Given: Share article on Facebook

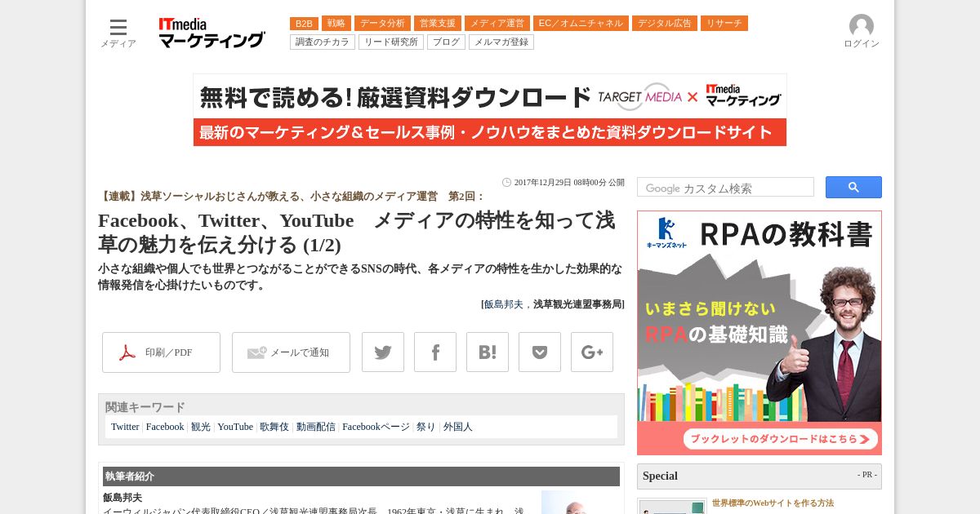Looking at the screenshot, I should click(x=435, y=352).
